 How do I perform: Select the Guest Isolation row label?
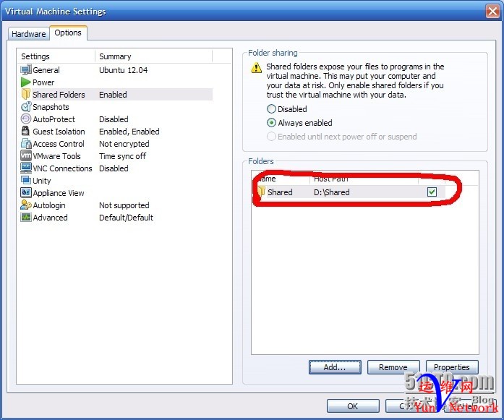coord(59,132)
